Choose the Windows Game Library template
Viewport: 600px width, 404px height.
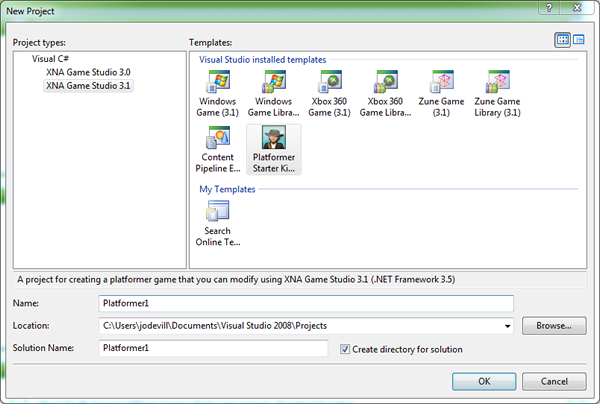click(x=274, y=94)
